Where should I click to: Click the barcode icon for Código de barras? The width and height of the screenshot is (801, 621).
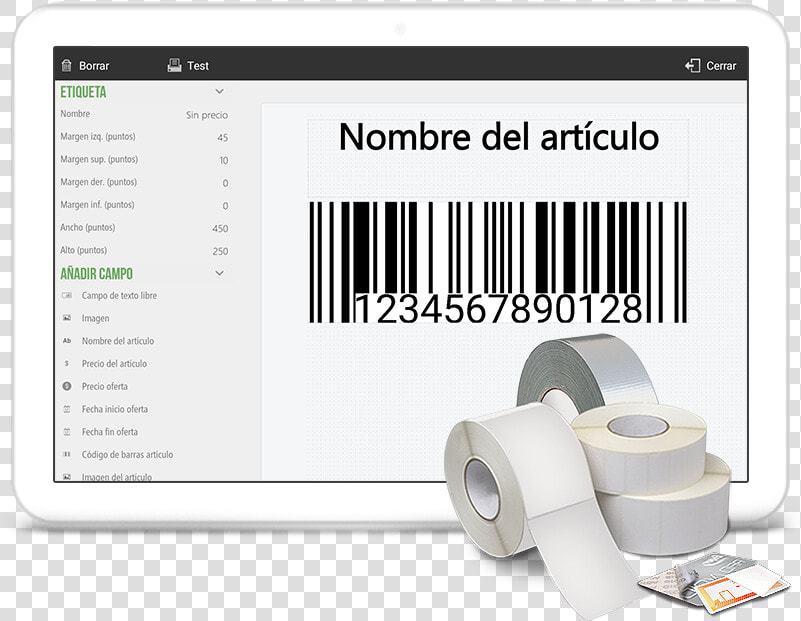pos(67,454)
